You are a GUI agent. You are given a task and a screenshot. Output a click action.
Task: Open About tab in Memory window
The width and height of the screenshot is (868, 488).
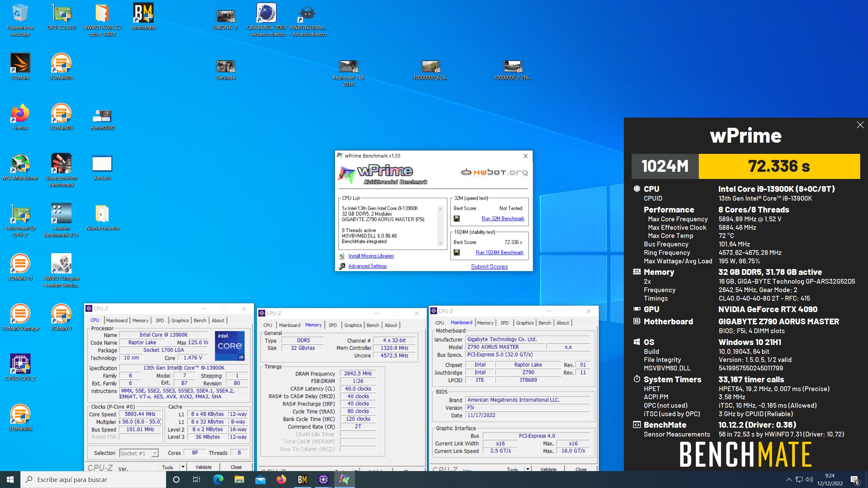391,325
